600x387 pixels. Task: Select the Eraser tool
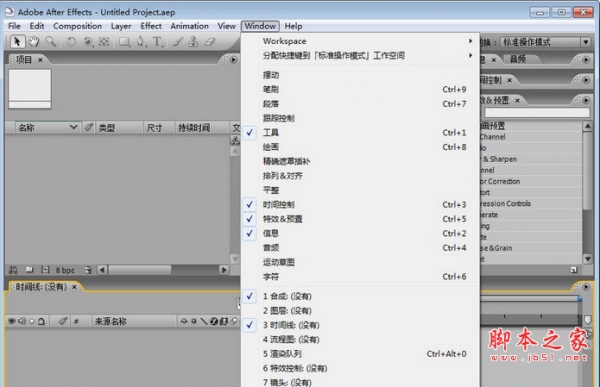[210, 42]
